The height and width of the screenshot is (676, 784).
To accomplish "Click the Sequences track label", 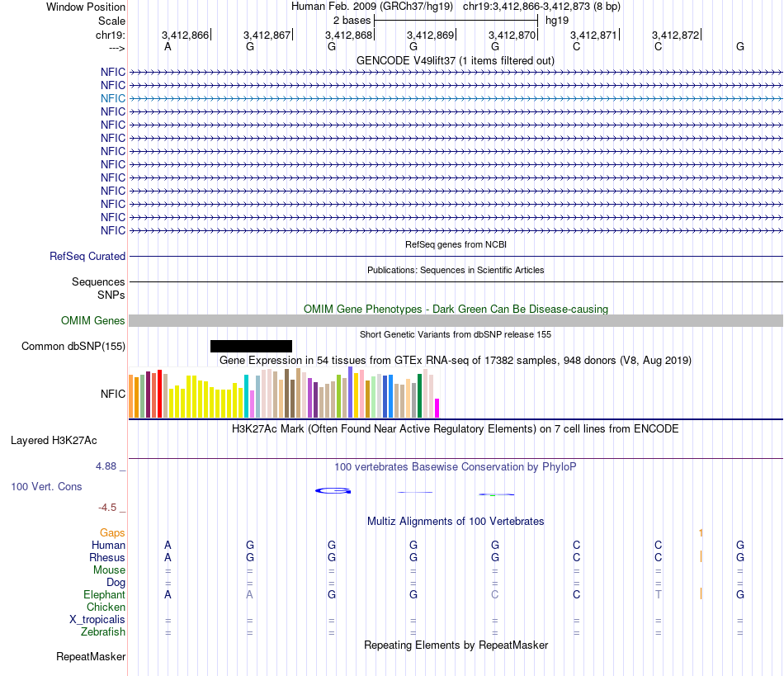I will tap(98, 281).
